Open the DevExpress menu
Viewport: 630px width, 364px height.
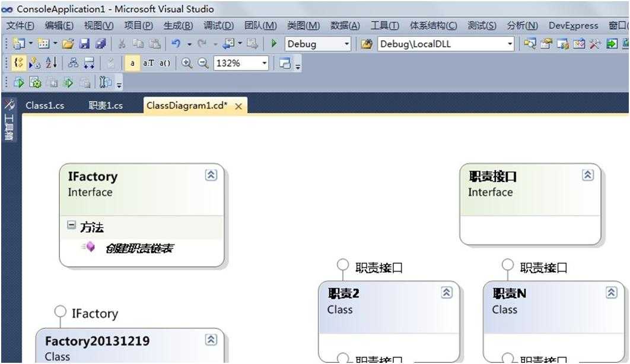pyautogui.click(x=574, y=25)
